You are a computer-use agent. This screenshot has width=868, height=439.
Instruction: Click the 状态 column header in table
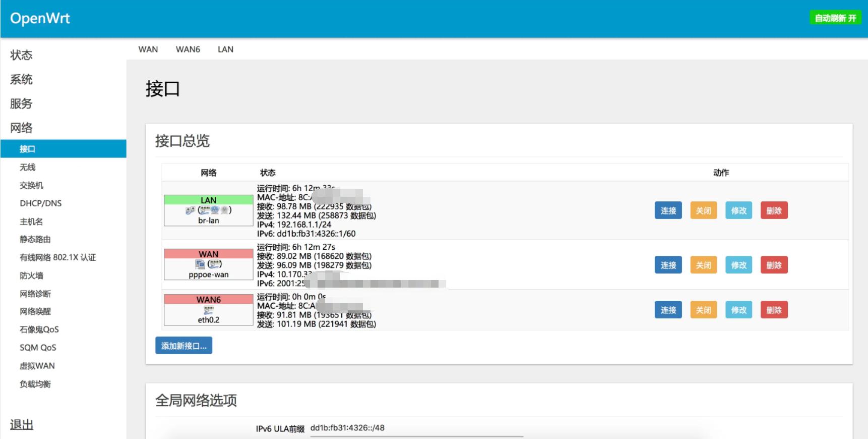[268, 173]
